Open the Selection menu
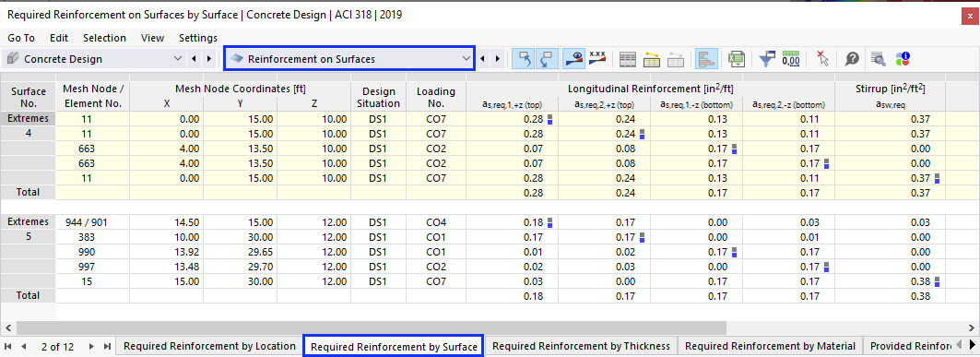This screenshot has width=980, height=357. tap(104, 38)
